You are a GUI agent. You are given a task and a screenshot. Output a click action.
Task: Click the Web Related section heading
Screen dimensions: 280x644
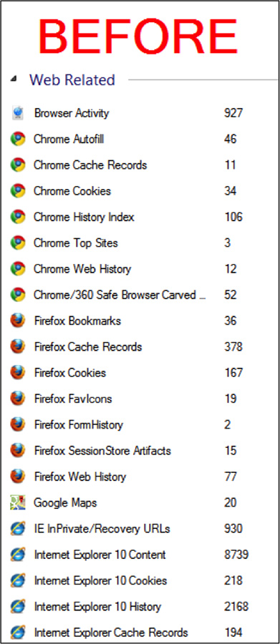72,79
